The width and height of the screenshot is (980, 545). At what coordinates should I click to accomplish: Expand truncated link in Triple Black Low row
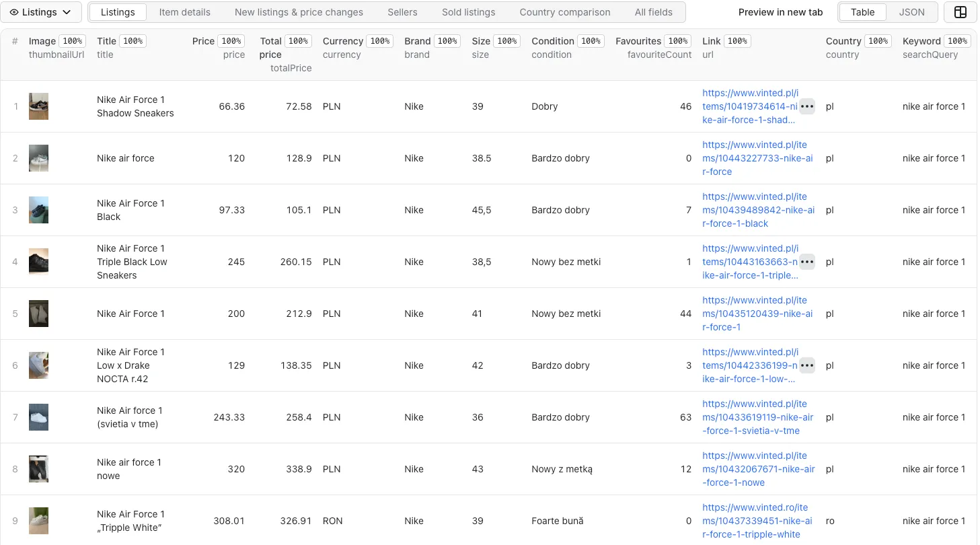807,262
